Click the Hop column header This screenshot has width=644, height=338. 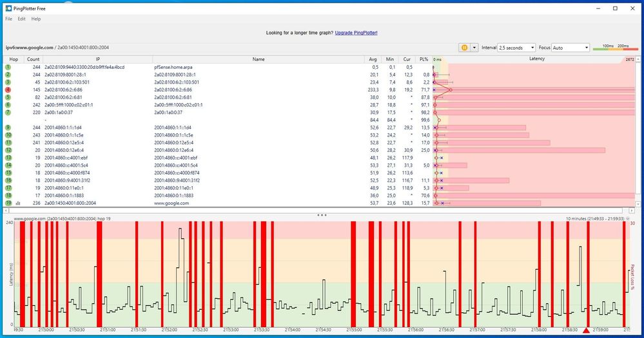click(x=14, y=59)
